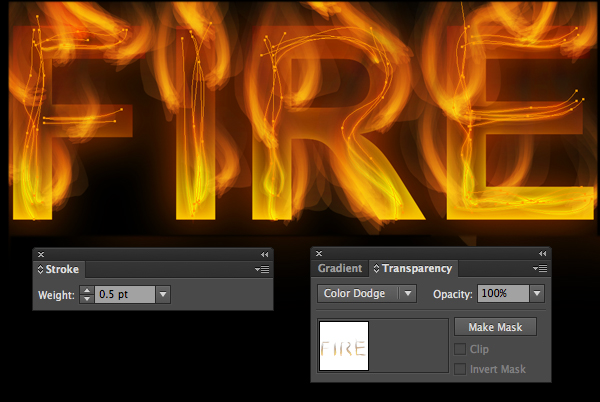Open the Stroke panel flyout menu

coord(262,269)
